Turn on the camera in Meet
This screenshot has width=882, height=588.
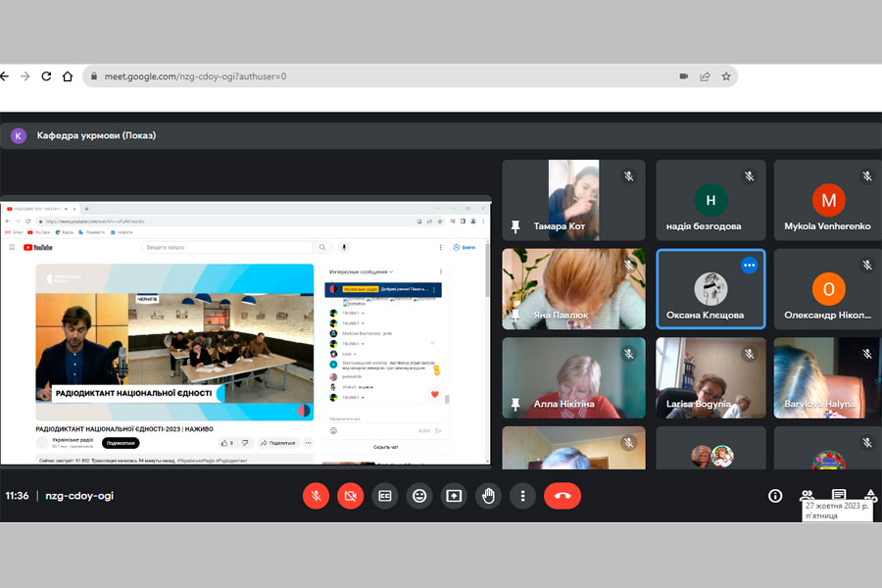tap(351, 496)
